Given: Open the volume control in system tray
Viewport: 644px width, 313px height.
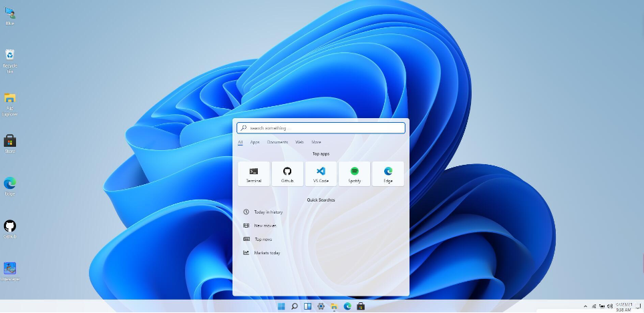Looking at the screenshot, I should click(610, 306).
